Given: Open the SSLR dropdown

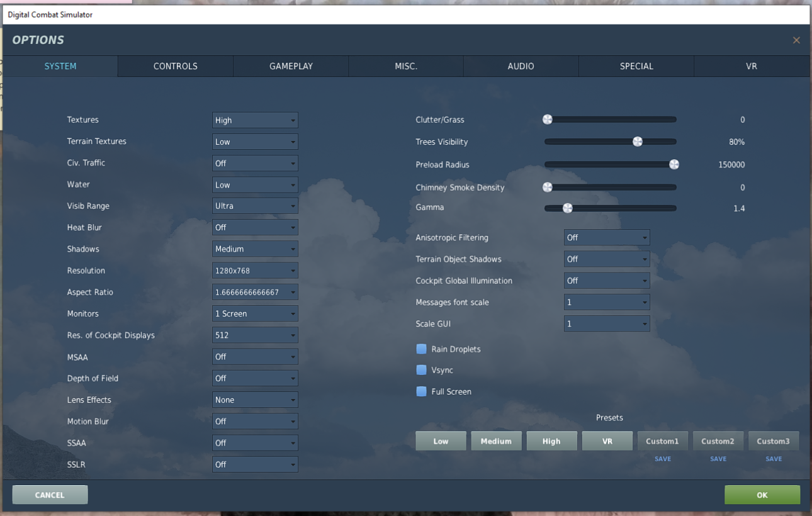Looking at the screenshot, I should tap(255, 464).
